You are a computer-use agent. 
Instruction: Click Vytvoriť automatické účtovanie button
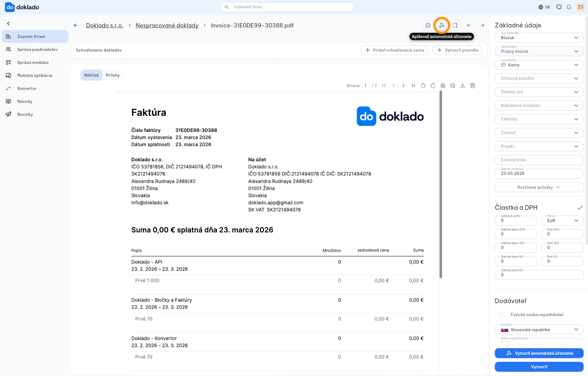(539, 353)
